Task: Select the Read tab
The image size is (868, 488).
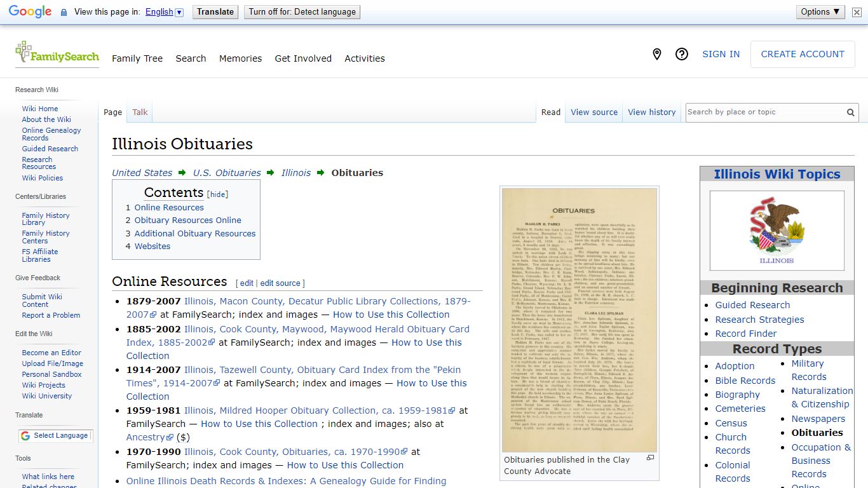Action: [551, 112]
